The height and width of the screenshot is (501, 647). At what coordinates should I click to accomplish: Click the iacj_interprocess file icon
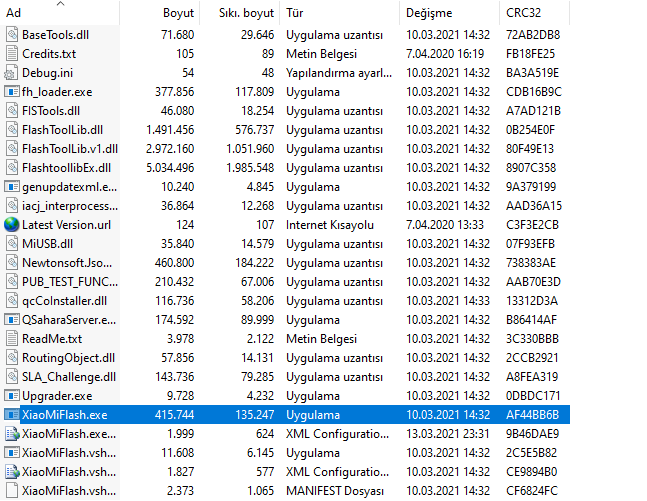[12, 206]
